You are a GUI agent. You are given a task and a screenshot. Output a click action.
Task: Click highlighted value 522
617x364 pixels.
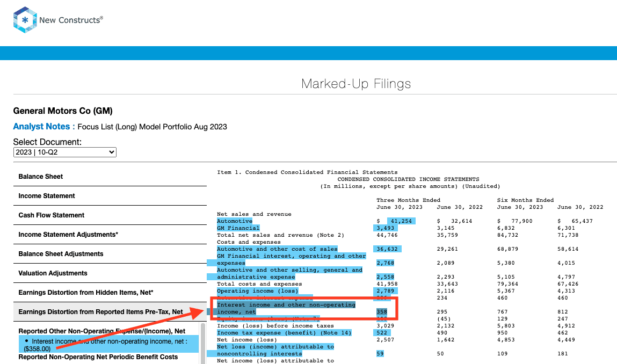(x=382, y=333)
